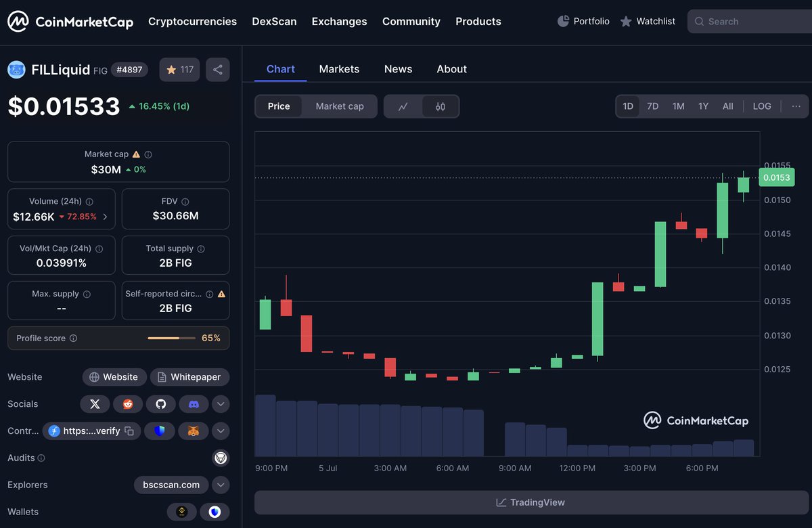The height and width of the screenshot is (528, 812).
Task: Click the Search input field
Action: coord(750,22)
